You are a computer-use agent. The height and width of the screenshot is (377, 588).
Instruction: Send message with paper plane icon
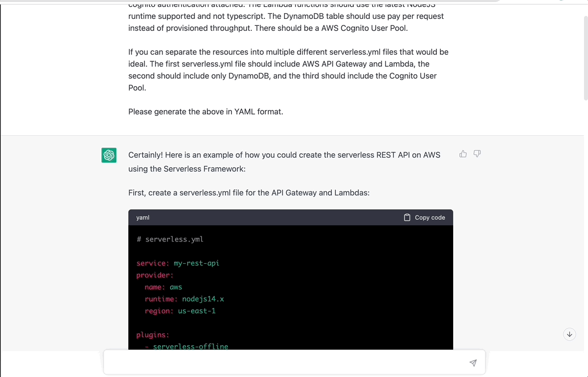473,363
